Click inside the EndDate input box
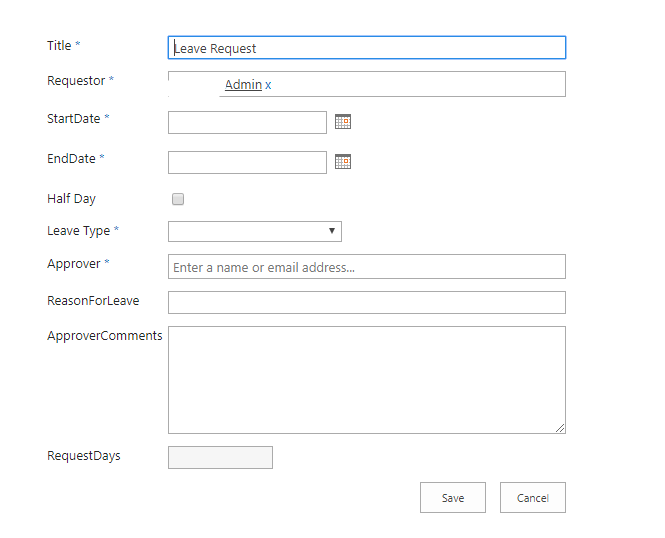665x538 pixels. (247, 162)
